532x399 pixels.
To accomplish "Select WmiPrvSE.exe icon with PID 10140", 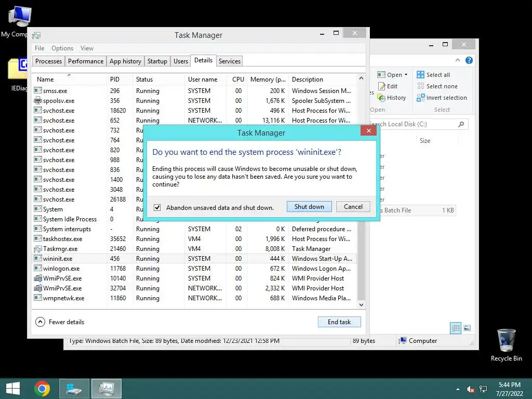I will coord(38,278).
